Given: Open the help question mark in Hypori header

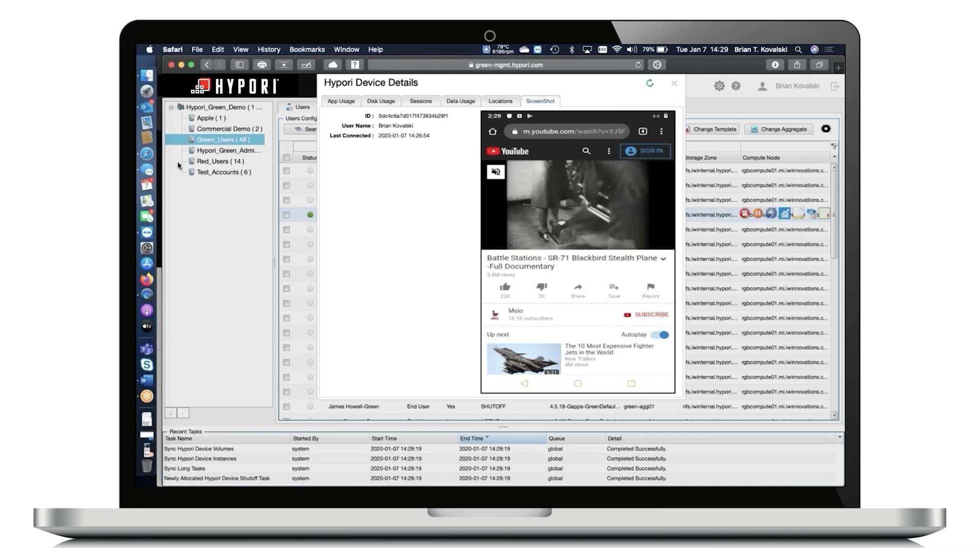Looking at the screenshot, I should (x=736, y=86).
